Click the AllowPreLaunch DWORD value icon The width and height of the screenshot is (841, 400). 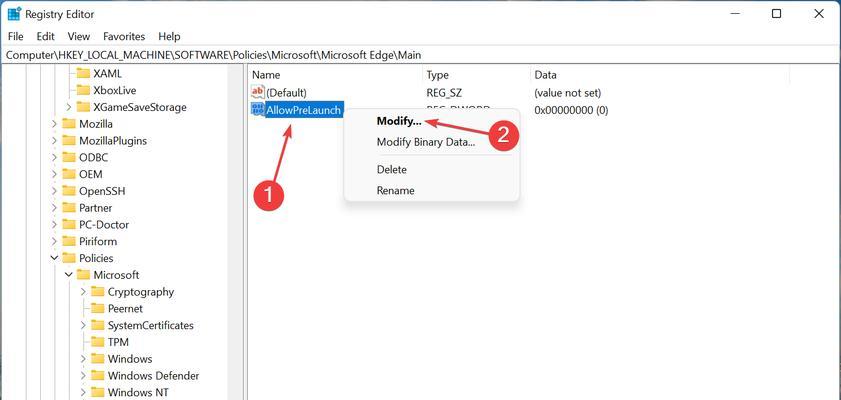click(258, 110)
